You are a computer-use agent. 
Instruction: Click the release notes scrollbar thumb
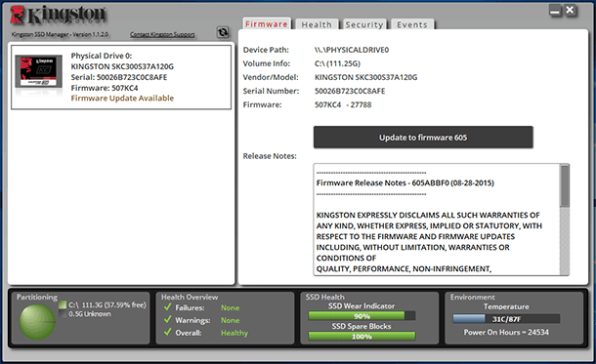click(565, 186)
